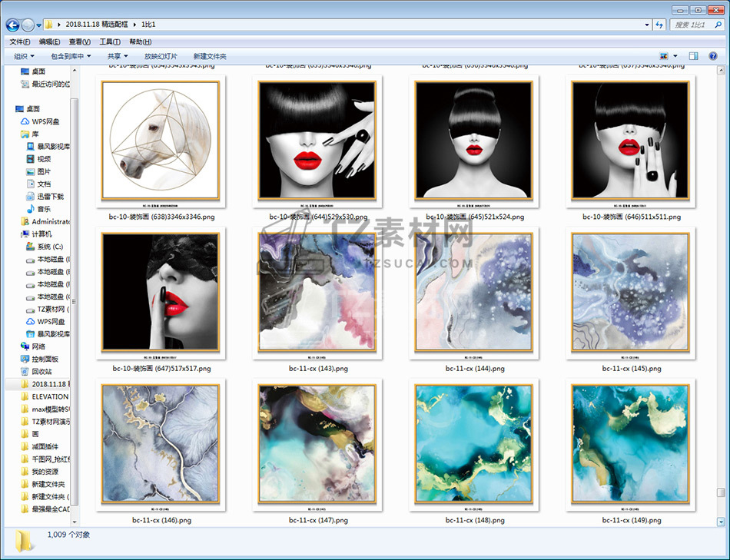Show the preview pane using toolbar icon

click(x=693, y=56)
